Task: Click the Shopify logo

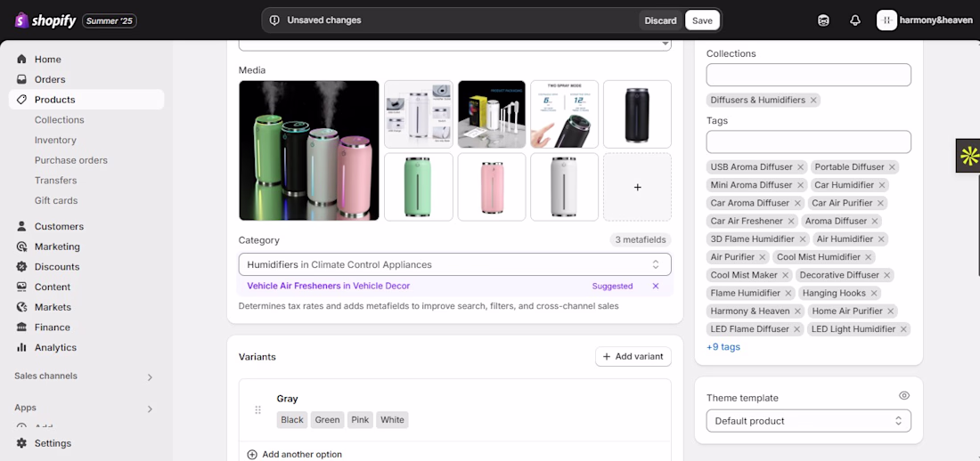Action: click(45, 20)
